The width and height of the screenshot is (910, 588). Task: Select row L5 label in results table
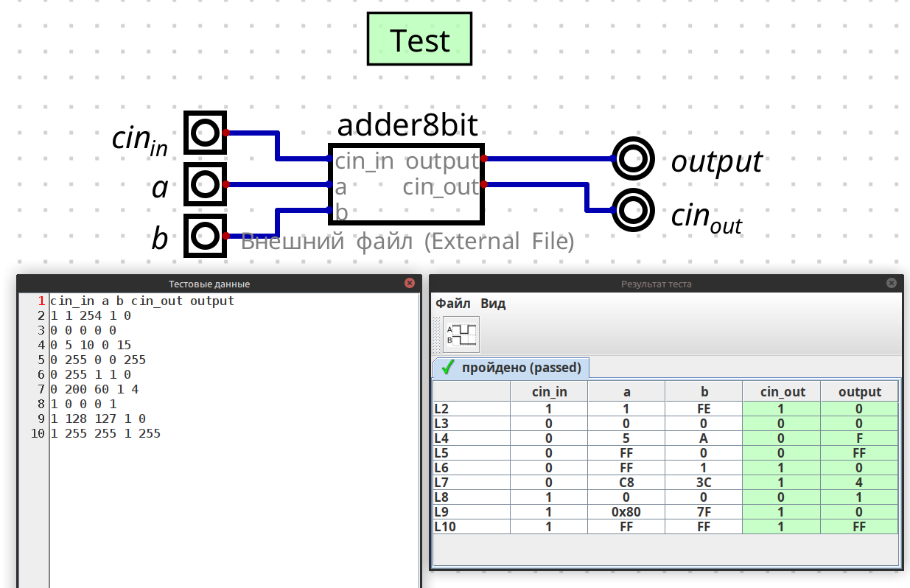tap(472, 452)
